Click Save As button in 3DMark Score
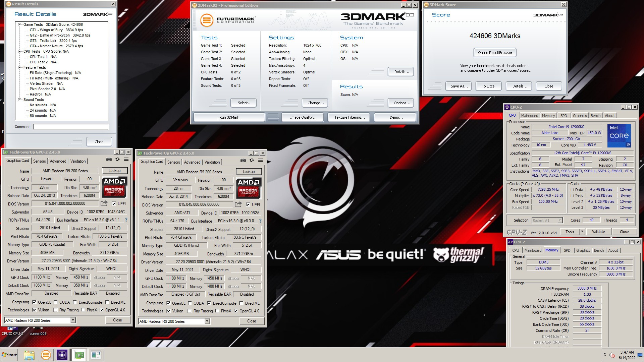644x362 pixels. pos(459,86)
